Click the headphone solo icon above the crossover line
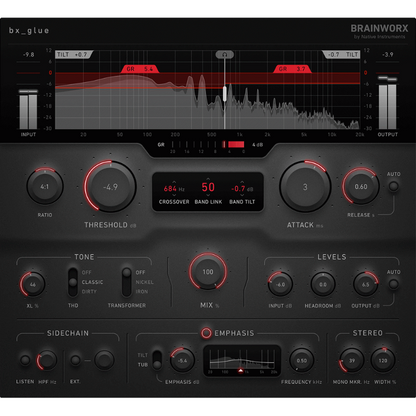 pos(224,55)
